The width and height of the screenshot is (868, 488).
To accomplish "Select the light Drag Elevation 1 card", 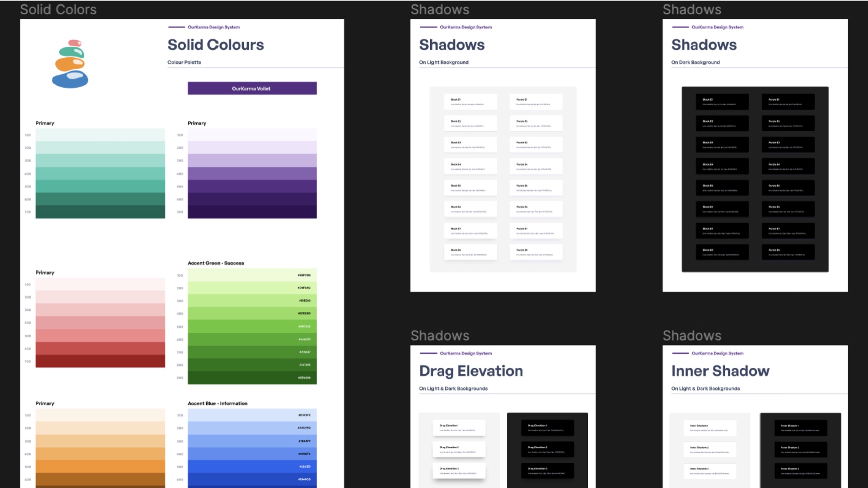I will click(459, 428).
